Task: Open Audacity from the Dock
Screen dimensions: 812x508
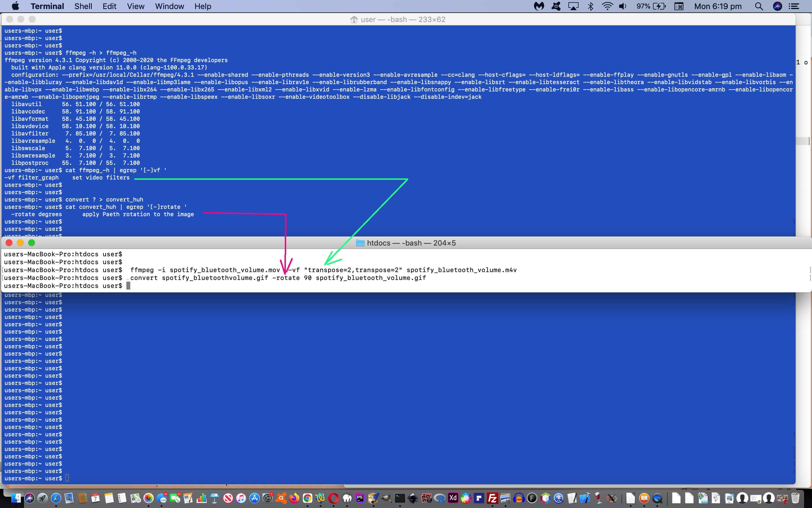Action: click(x=519, y=498)
